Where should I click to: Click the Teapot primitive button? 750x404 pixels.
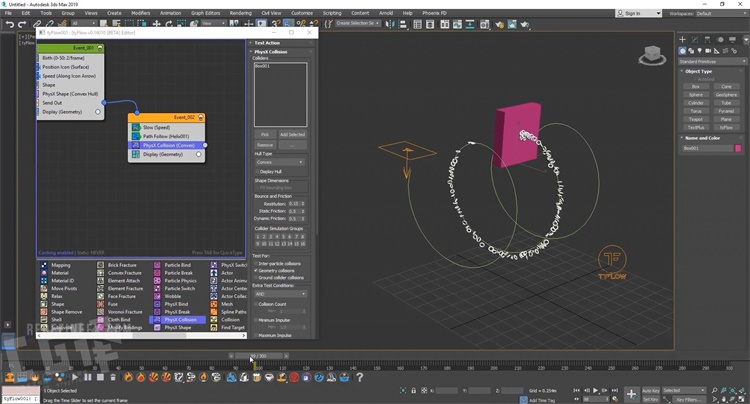696,119
